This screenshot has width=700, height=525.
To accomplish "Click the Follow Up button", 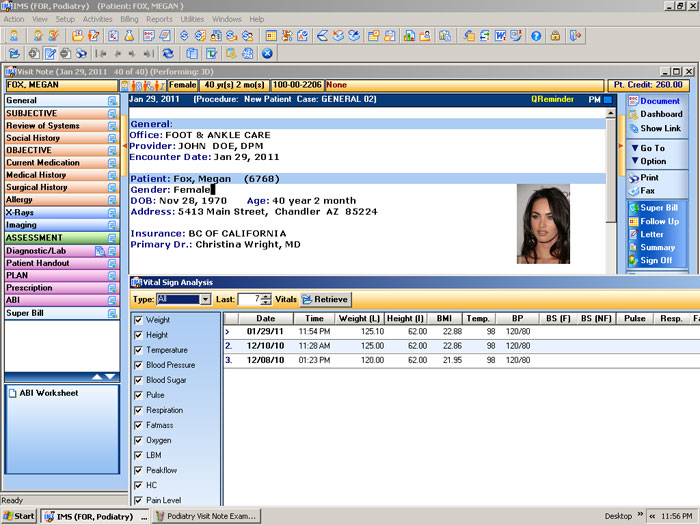I will pyautogui.click(x=654, y=221).
